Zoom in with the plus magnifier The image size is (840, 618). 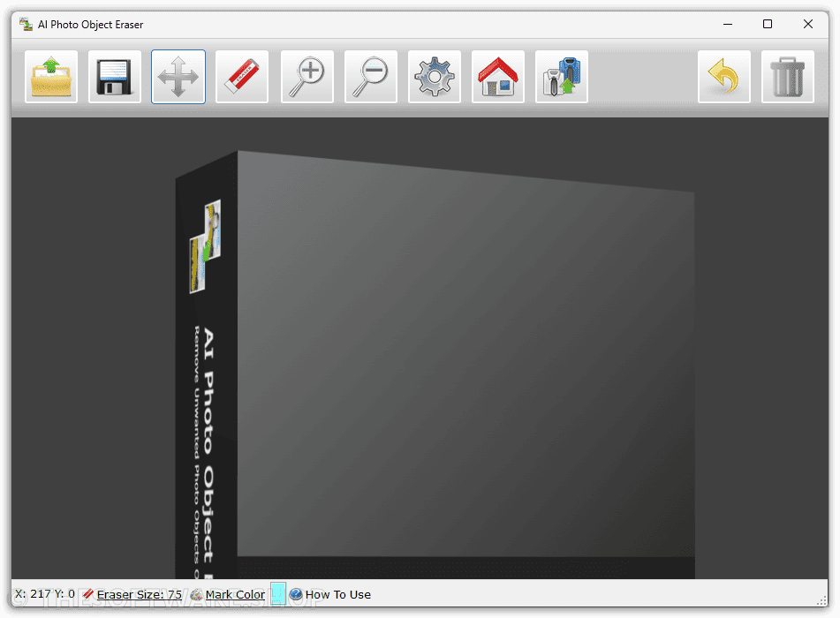(307, 77)
